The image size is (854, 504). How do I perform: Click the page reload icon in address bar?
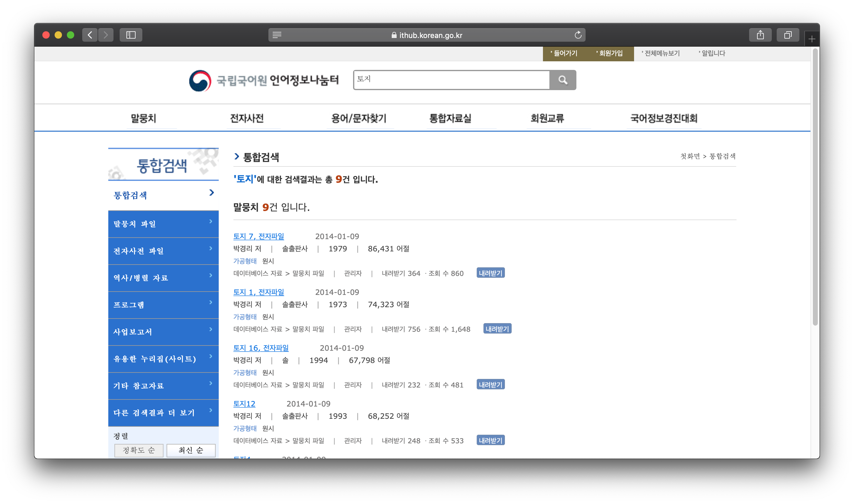pos(578,35)
